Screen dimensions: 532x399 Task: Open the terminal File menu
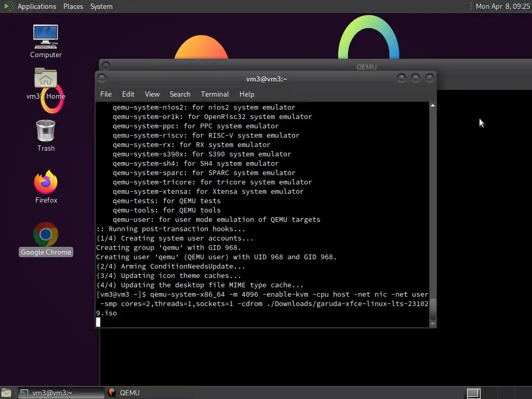click(106, 95)
